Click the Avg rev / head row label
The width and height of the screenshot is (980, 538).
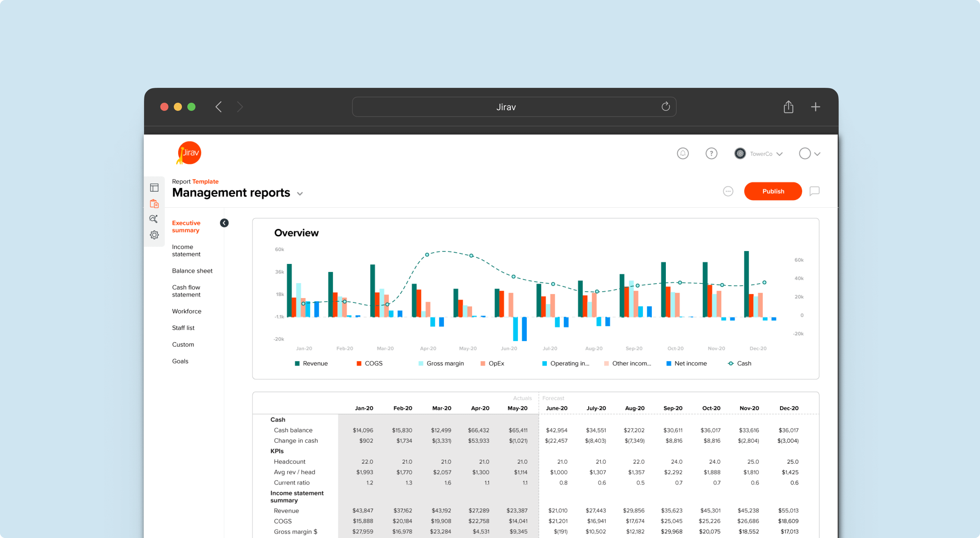pyautogui.click(x=295, y=472)
